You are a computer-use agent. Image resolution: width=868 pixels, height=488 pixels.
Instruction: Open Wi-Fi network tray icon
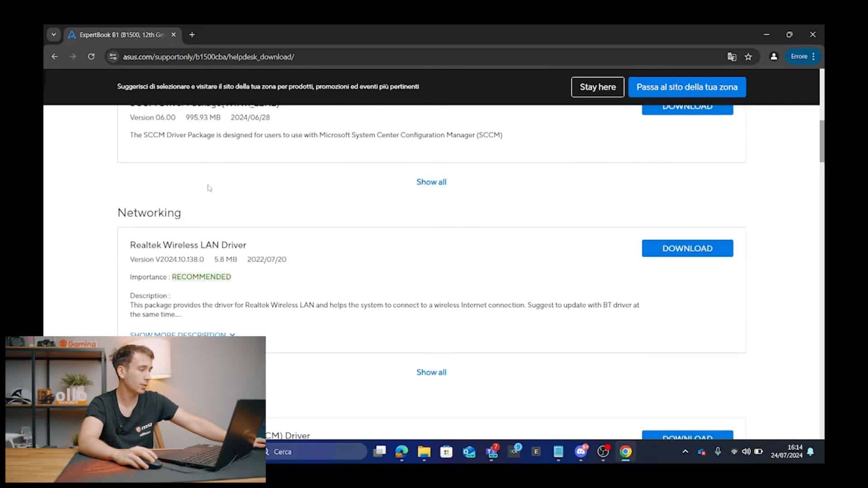(734, 451)
